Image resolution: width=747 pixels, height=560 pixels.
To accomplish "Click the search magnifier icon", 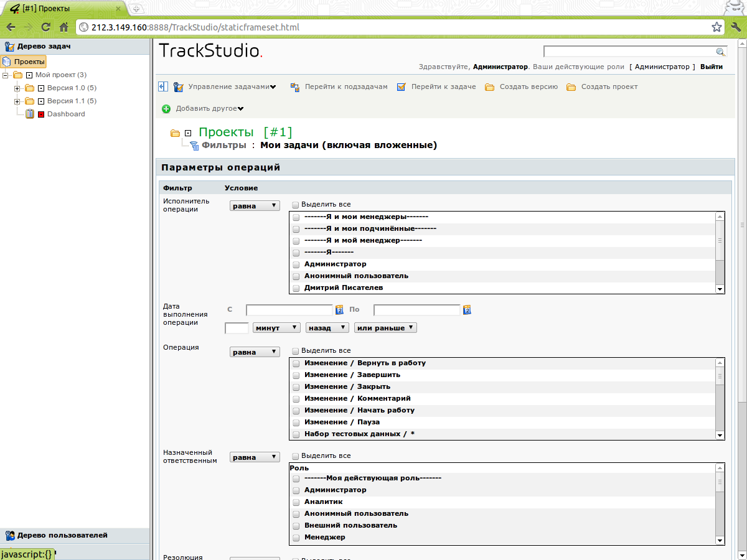I will point(721,52).
